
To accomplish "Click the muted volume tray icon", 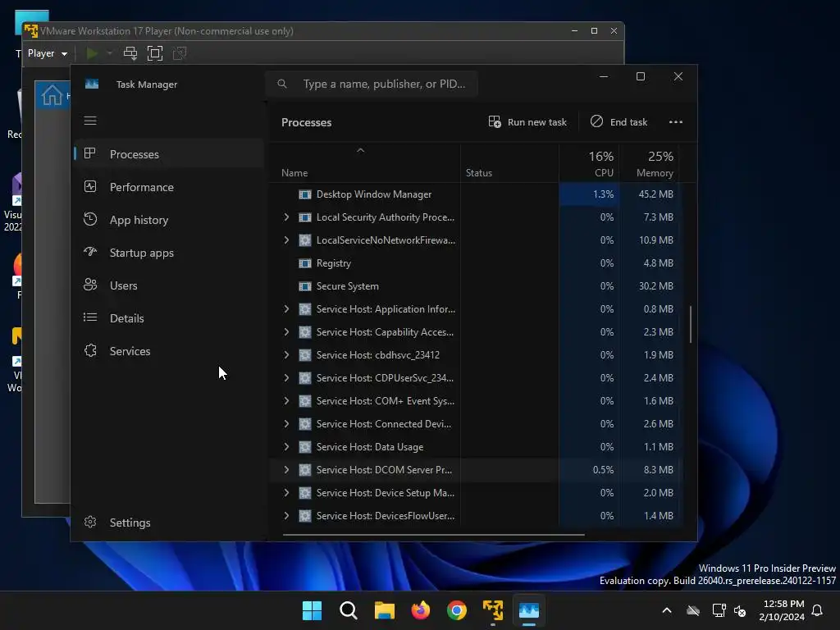I will (x=740, y=610).
